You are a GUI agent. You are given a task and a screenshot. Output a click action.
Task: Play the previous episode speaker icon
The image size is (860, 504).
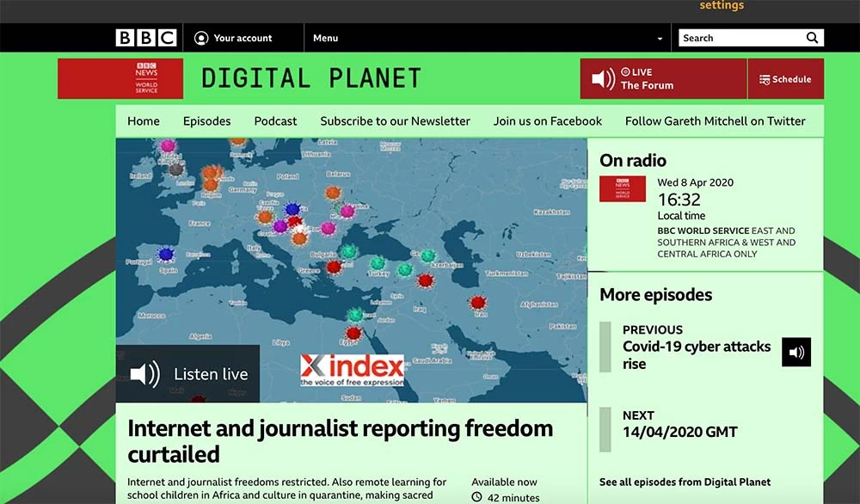click(x=796, y=352)
